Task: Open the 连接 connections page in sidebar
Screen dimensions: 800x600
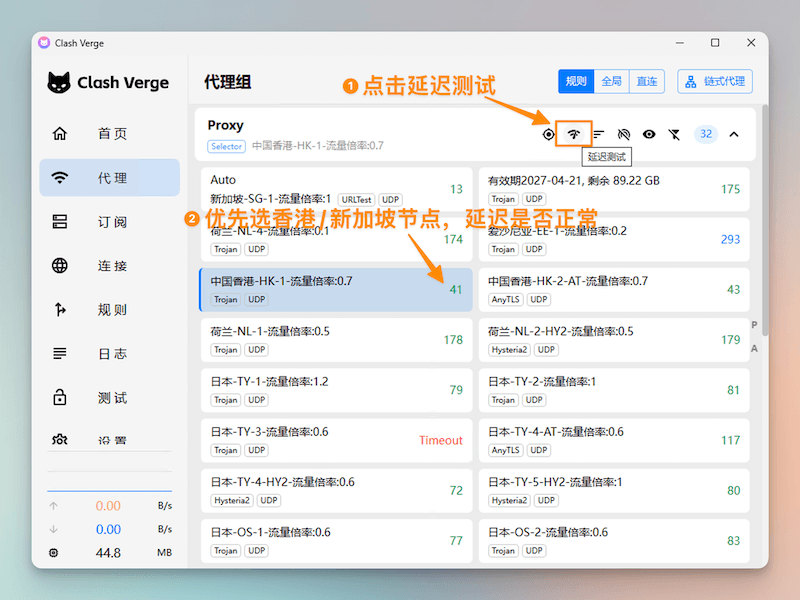Action: coord(109,265)
